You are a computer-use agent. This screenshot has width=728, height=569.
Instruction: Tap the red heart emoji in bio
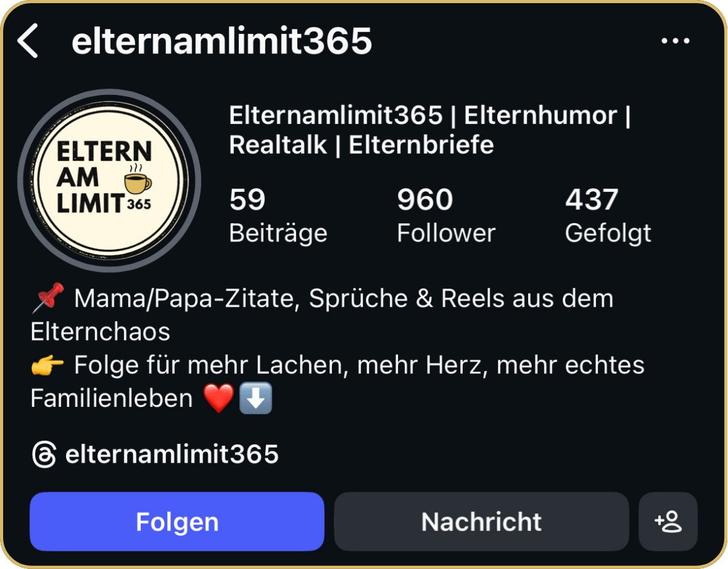coord(219,399)
